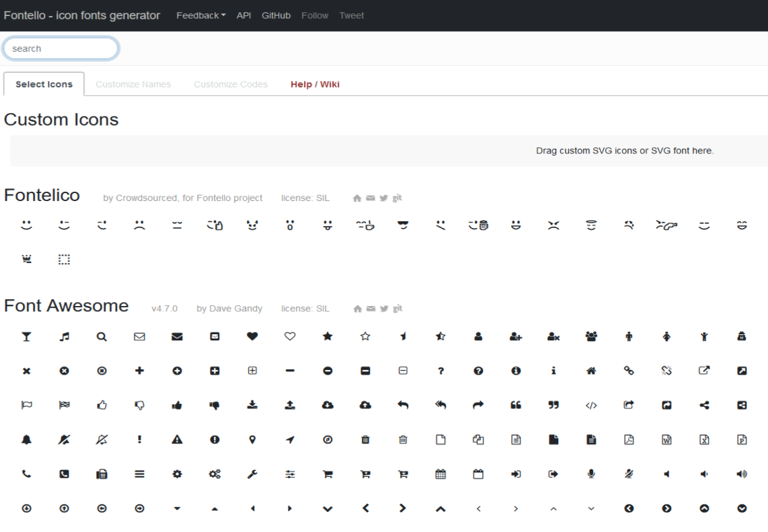768x532 pixels.
Task: Open Fontelico git repository link
Action: tap(397, 198)
